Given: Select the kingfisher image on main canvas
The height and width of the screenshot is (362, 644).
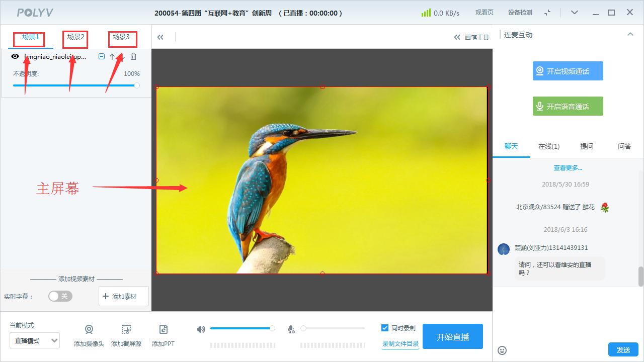Looking at the screenshot, I should (x=322, y=180).
